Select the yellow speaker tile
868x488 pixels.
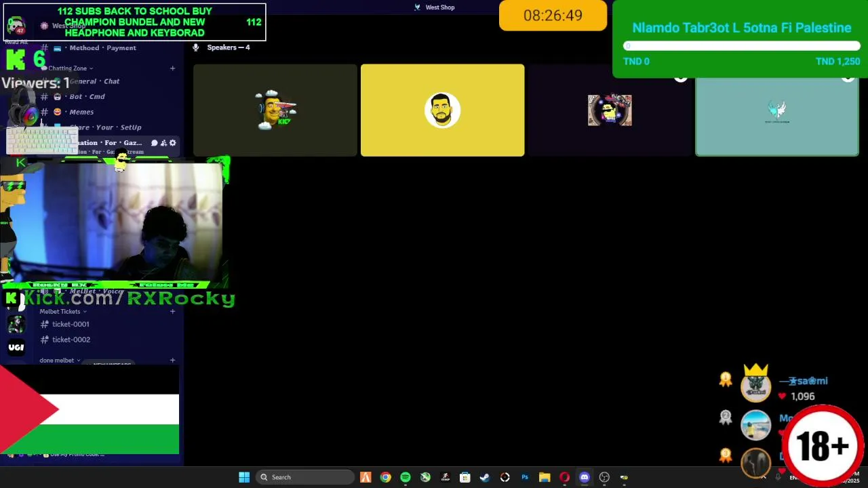tap(442, 110)
